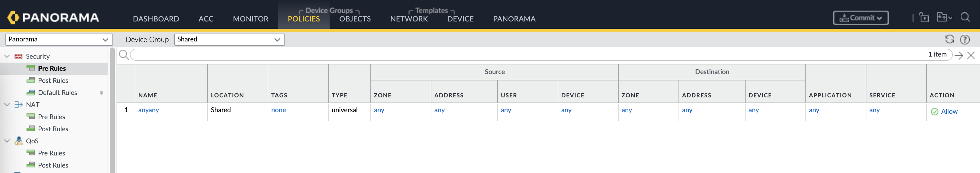
Task: Open the anyany rule name link
Action: coord(148,110)
